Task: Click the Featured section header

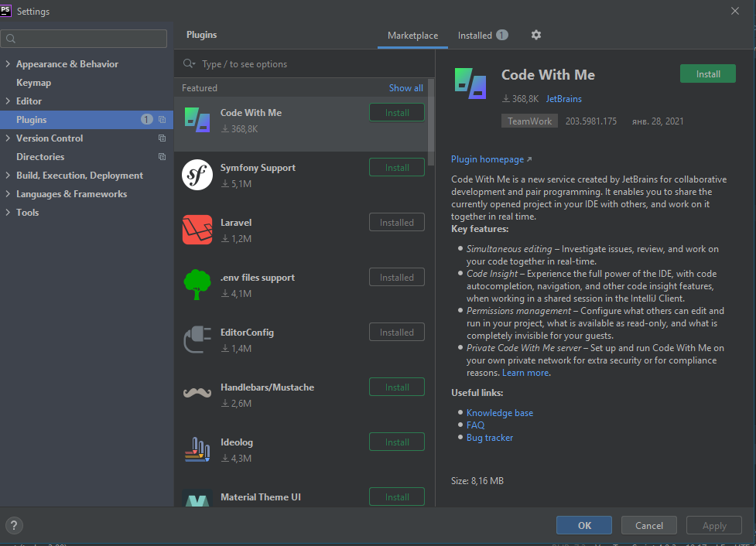Action: (x=200, y=87)
